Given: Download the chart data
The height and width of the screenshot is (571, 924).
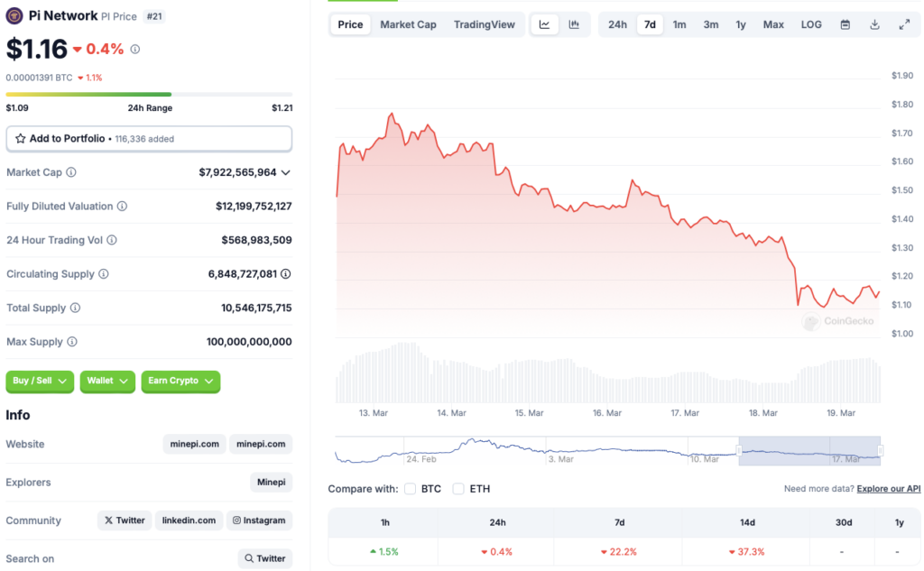Looking at the screenshot, I should pos(874,24).
